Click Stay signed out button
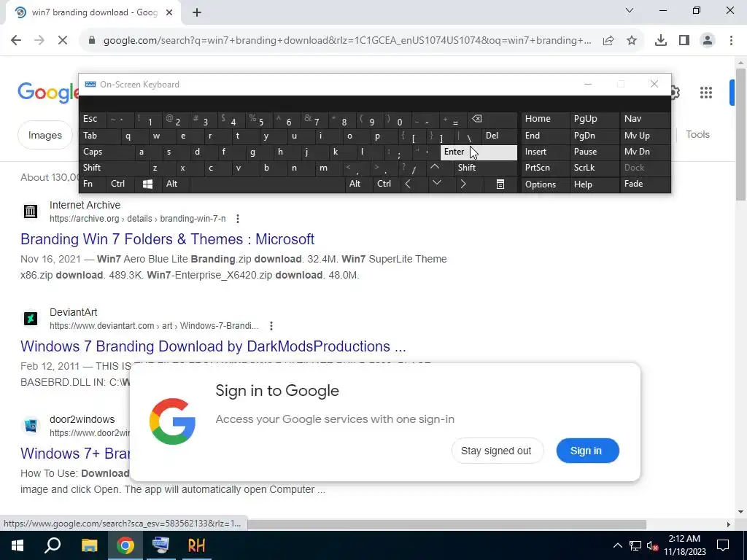The width and height of the screenshot is (747, 560). tap(496, 451)
